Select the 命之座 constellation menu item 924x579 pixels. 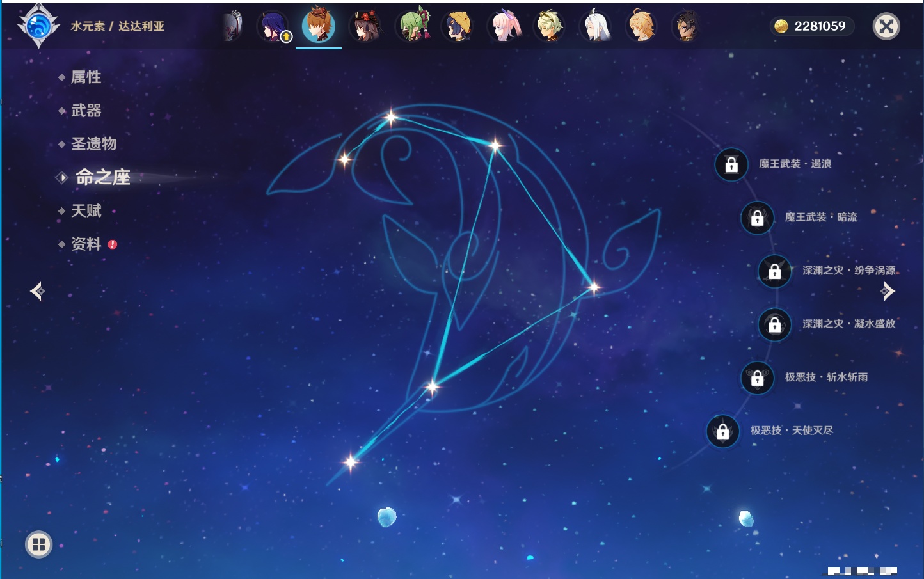pos(102,177)
